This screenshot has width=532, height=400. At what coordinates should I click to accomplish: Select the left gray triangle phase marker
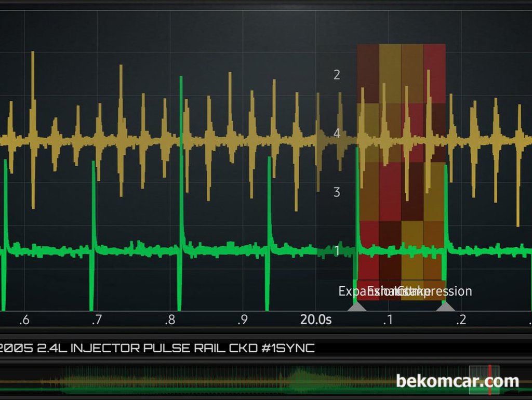coord(357,306)
